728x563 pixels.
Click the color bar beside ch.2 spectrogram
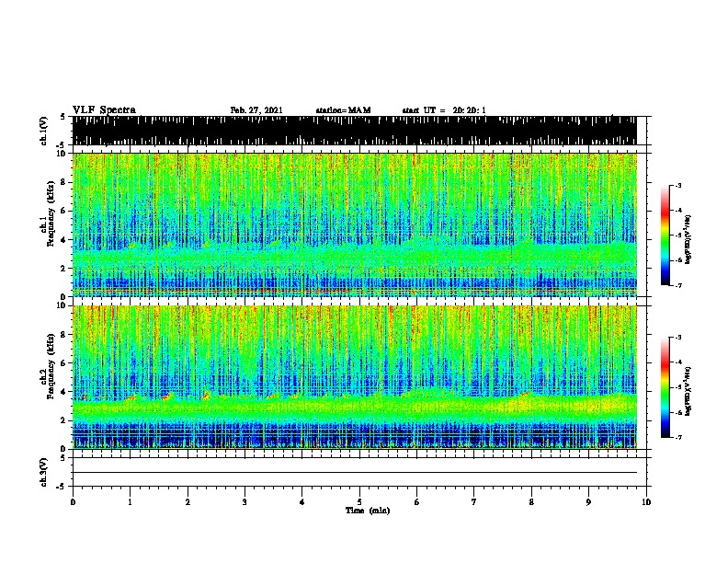point(665,387)
